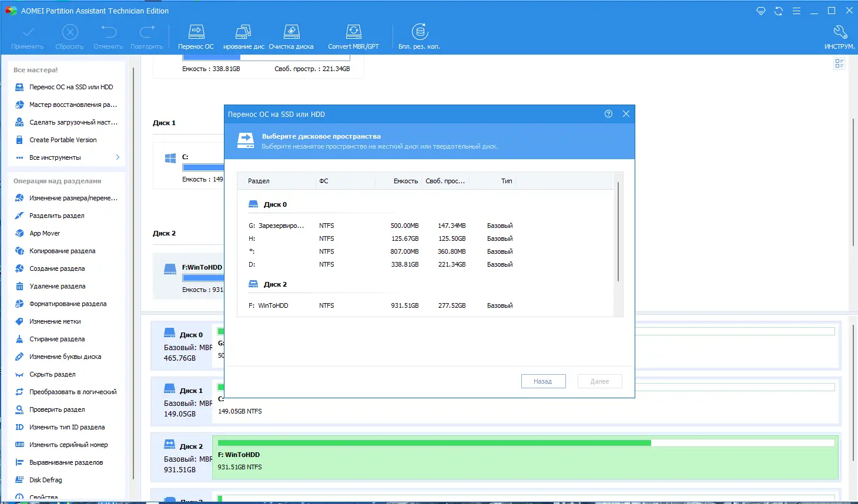Toggle the disk view layout icon
Image resolution: width=858 pixels, height=504 pixels.
[839, 63]
